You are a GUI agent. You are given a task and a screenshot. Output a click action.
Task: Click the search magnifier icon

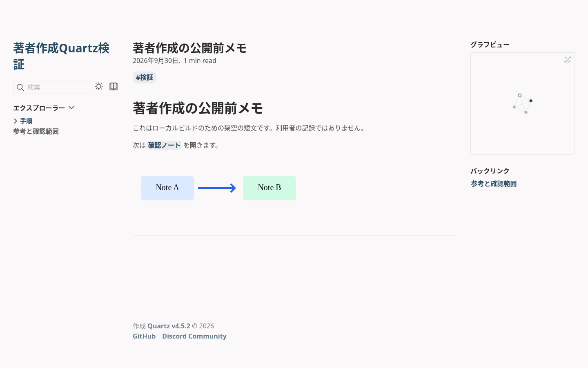tap(20, 88)
